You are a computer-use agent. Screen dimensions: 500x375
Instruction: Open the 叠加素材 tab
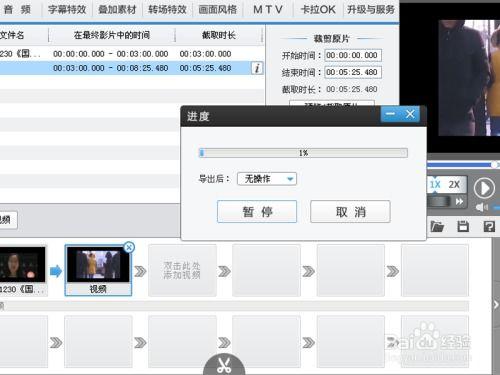coord(117,9)
